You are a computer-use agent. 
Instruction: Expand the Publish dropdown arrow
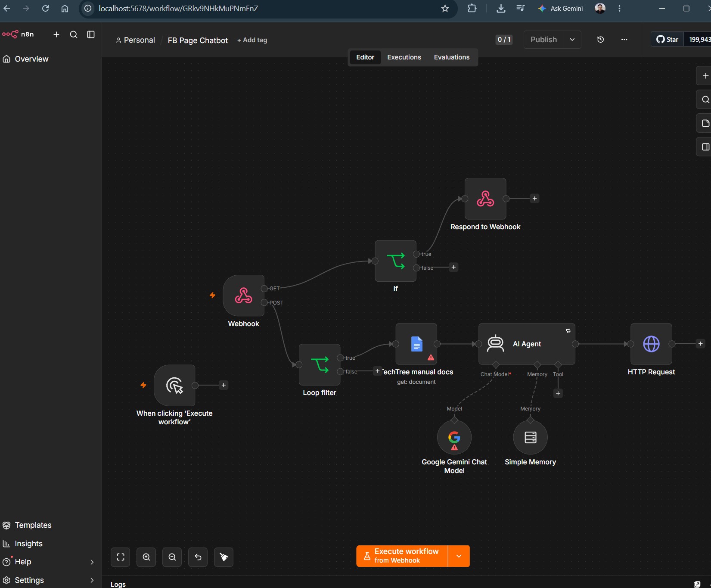[572, 40]
